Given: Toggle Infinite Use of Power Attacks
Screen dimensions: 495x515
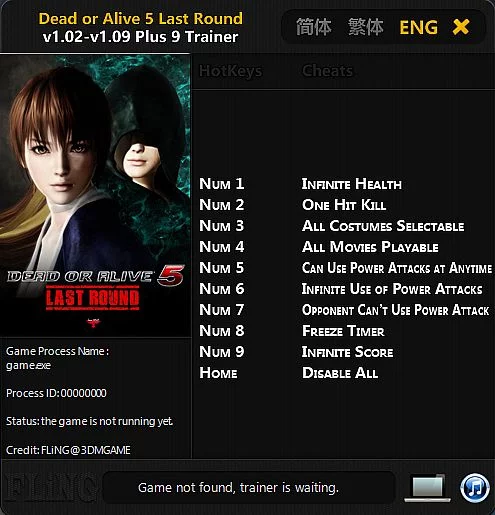Looking at the screenshot, I should (392, 289).
